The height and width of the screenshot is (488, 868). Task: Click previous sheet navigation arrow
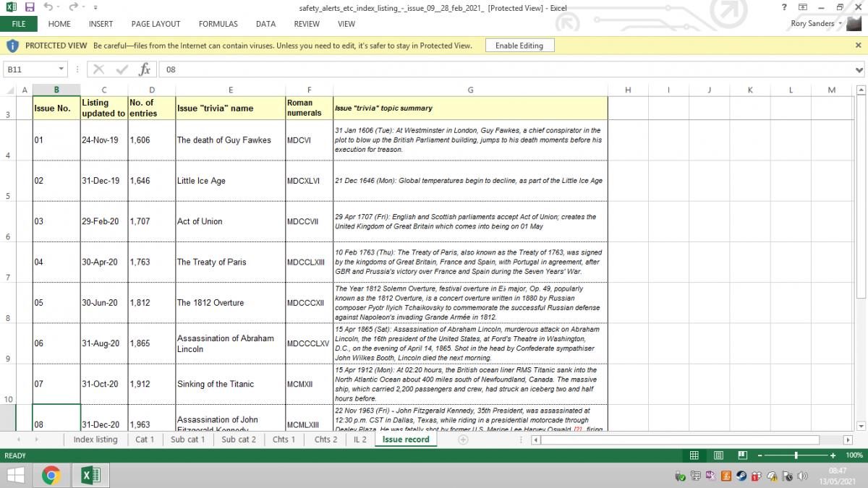pyautogui.click(x=17, y=440)
